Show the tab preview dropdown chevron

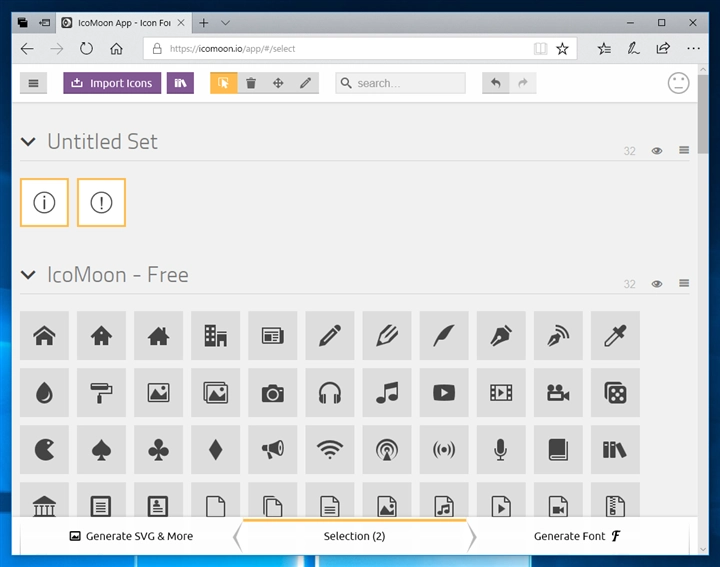pyautogui.click(x=225, y=23)
